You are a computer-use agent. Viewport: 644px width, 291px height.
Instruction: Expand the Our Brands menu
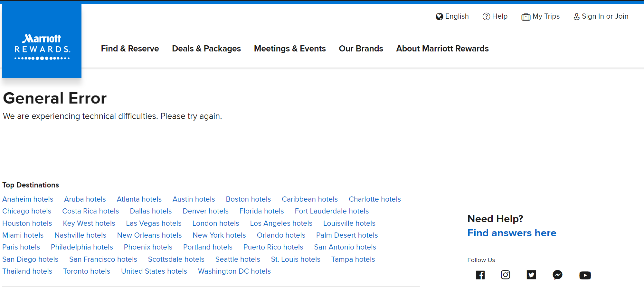tap(361, 49)
